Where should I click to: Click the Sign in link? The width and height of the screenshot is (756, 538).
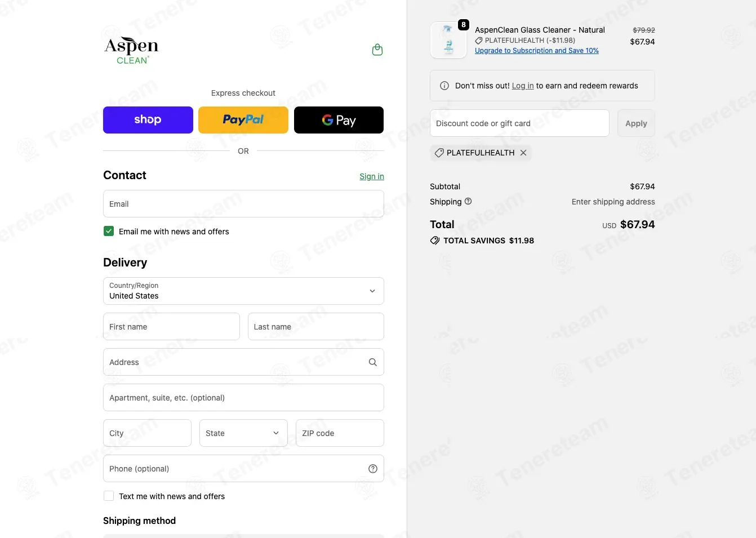372,176
